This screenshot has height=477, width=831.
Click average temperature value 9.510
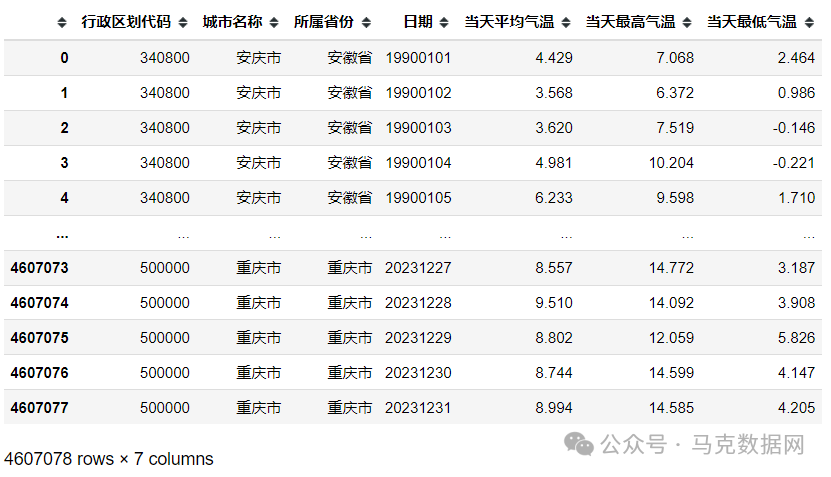click(554, 303)
